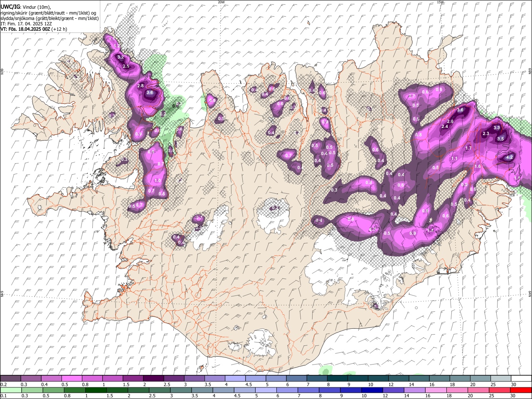This screenshot has width=532, height=399.
Task: Pick the dark mauve 0.2 swatch on snow scale
Action: (10, 379)
